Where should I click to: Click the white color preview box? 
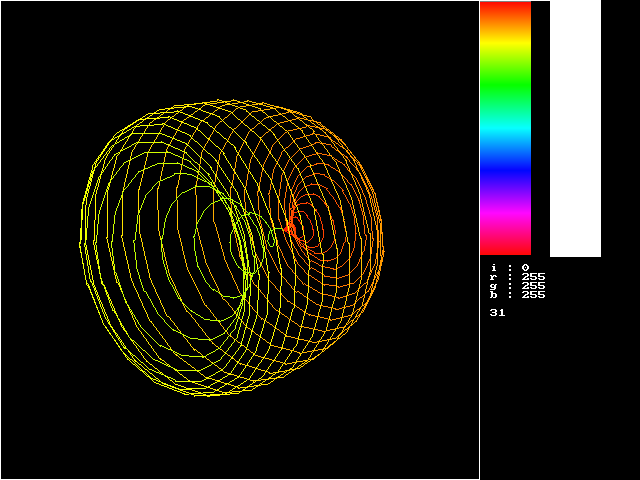pos(575,128)
